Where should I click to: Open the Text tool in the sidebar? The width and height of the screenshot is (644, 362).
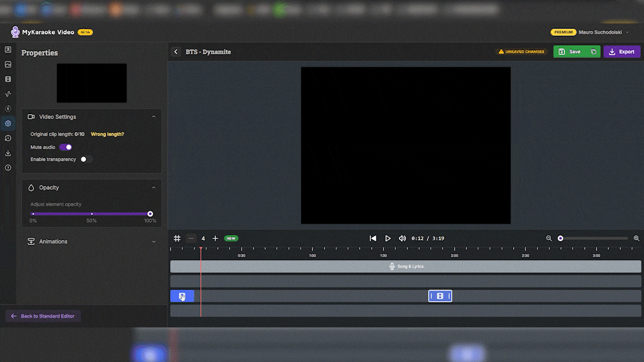8,50
